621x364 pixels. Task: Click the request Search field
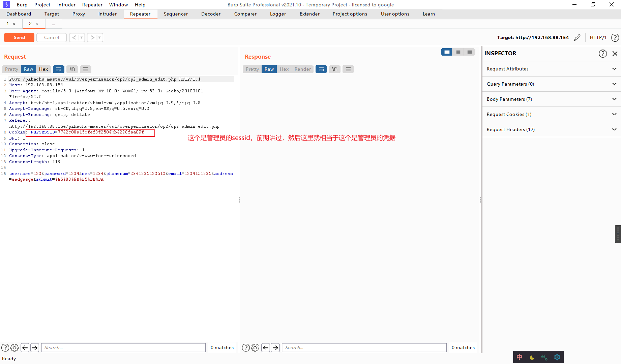(x=123, y=347)
